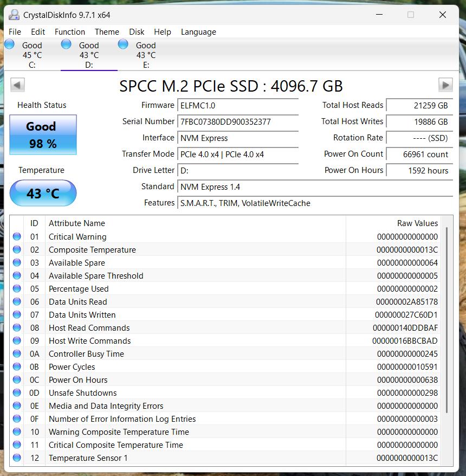
Task: Select the D: drive disk tab
Action: [x=89, y=55]
